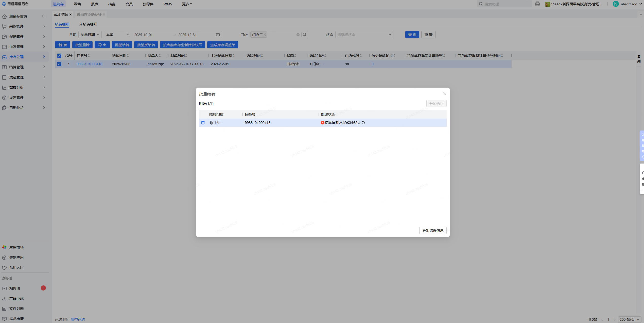Screen dimensions: 644x323
Task: Open the date range calendar icon
Action: [x=218, y=35]
